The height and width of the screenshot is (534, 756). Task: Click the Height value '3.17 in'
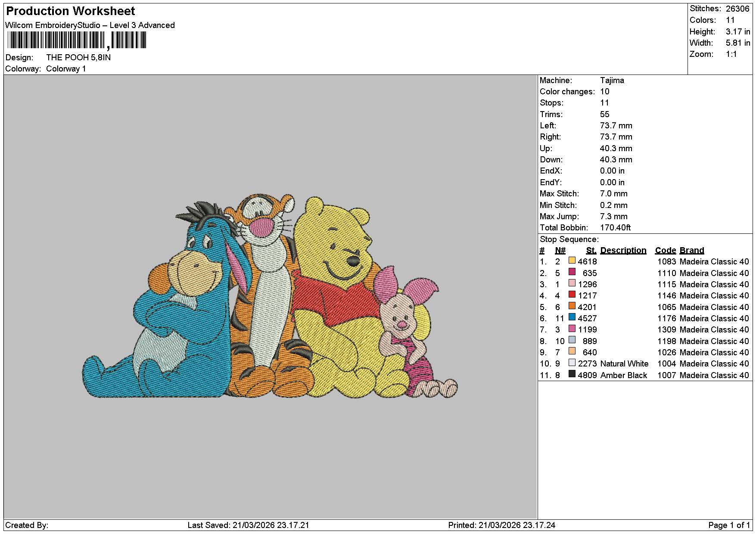738,31
